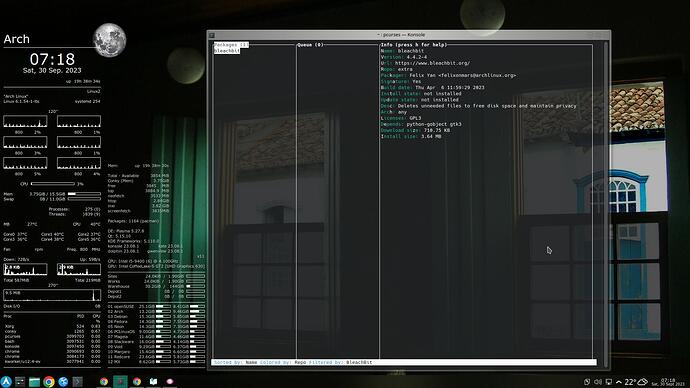Click the Repo: extra info line
Viewport: 690px width, 388px height.
coord(396,70)
